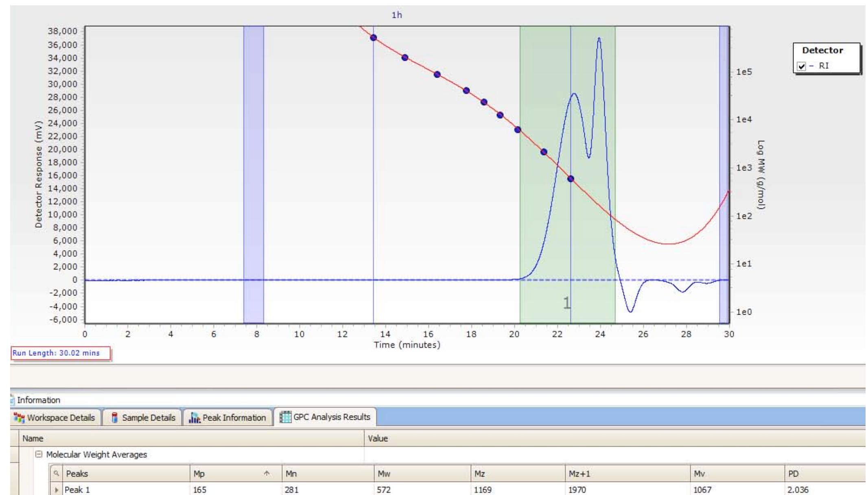Image resolution: width=868 pixels, height=495 pixels.
Task: Uncheck the RI detector checkbox
Action: click(x=802, y=66)
